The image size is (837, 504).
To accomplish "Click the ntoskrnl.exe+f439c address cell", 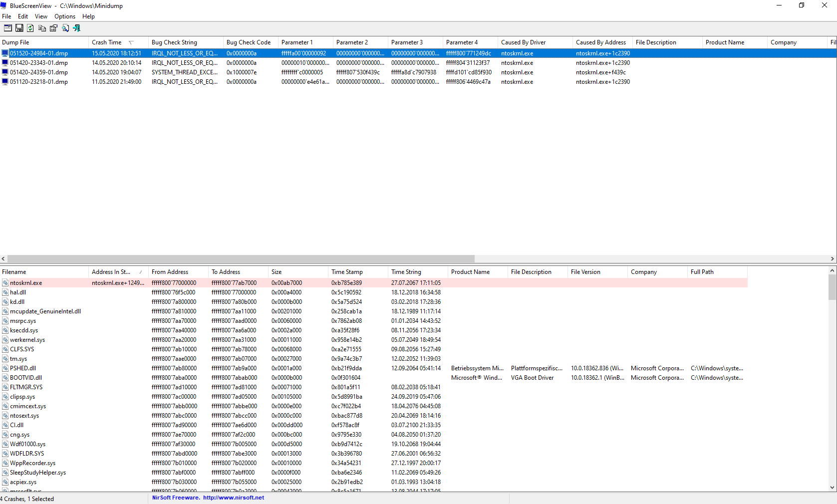I will pyautogui.click(x=601, y=72).
